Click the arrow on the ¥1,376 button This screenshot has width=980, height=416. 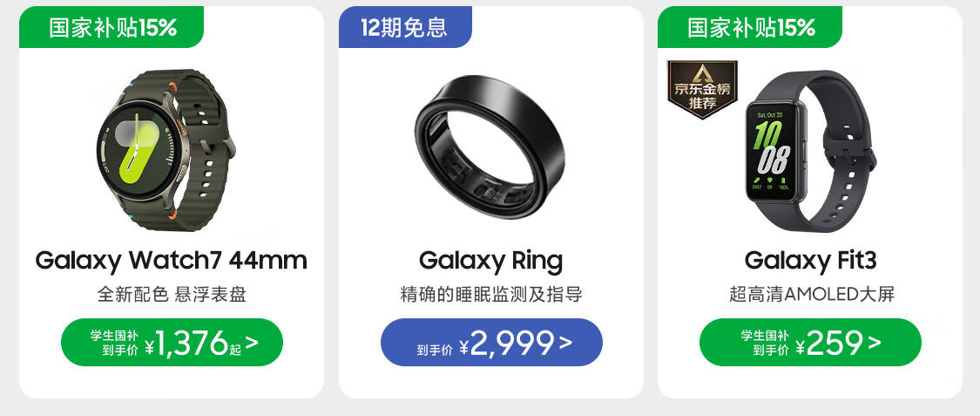[252, 342]
